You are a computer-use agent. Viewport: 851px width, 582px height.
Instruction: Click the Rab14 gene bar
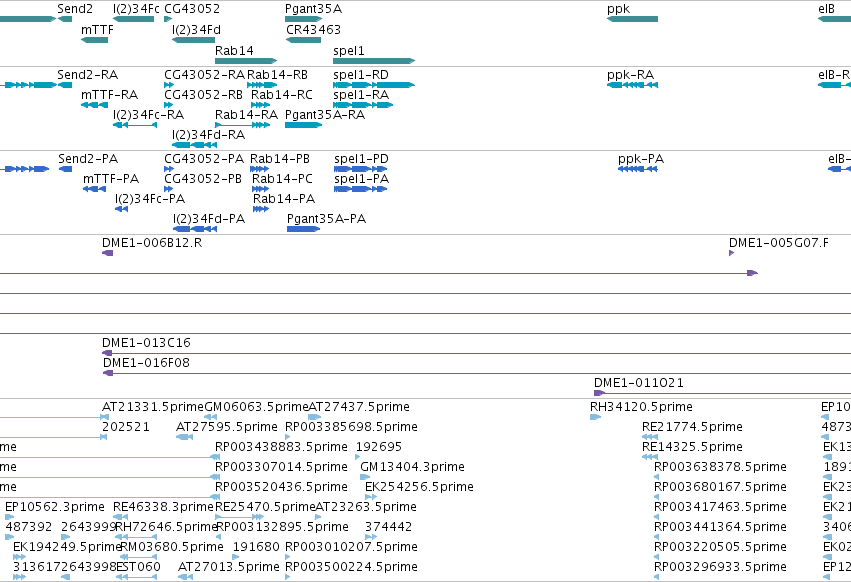coord(246,61)
